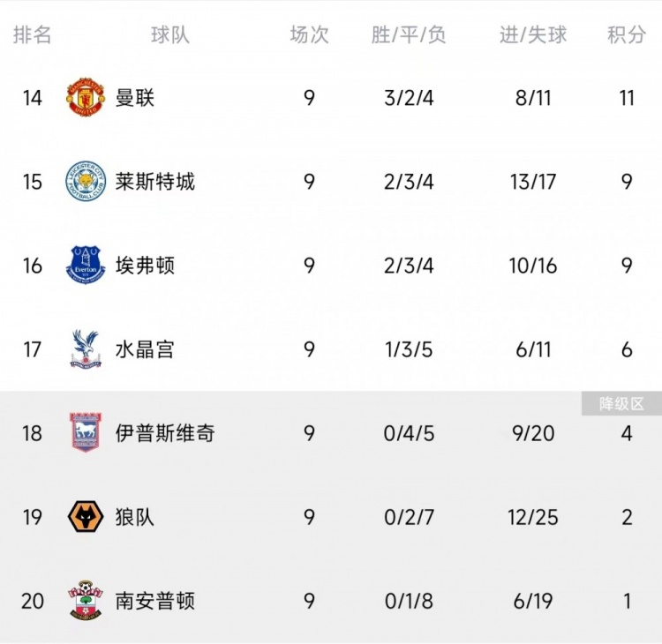Viewport: 662px width, 644px height.
Task: Open team name 伊普斯维奇
Action: tap(164, 432)
